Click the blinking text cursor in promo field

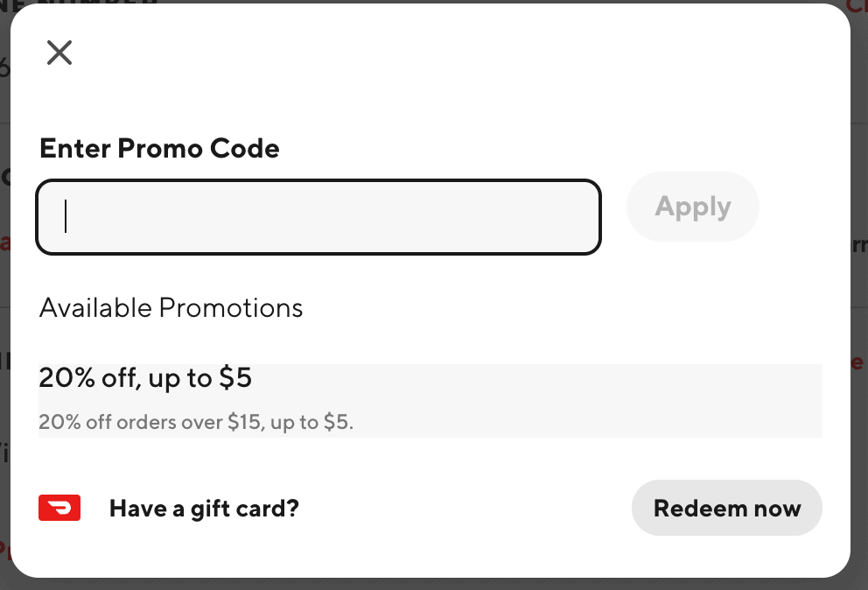tap(66, 216)
